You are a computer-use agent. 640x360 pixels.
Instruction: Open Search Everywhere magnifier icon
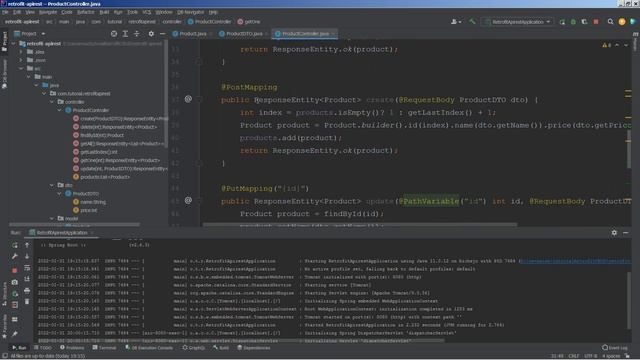pos(610,22)
